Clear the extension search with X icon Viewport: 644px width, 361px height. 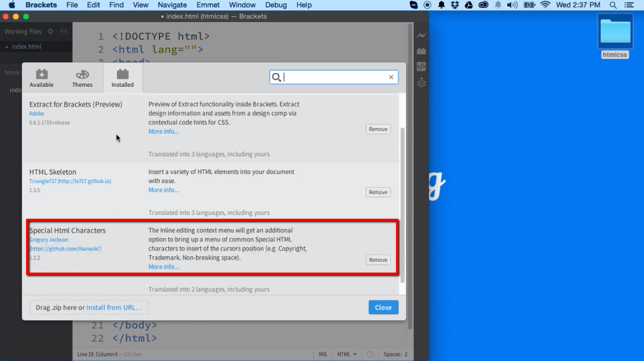(x=391, y=77)
